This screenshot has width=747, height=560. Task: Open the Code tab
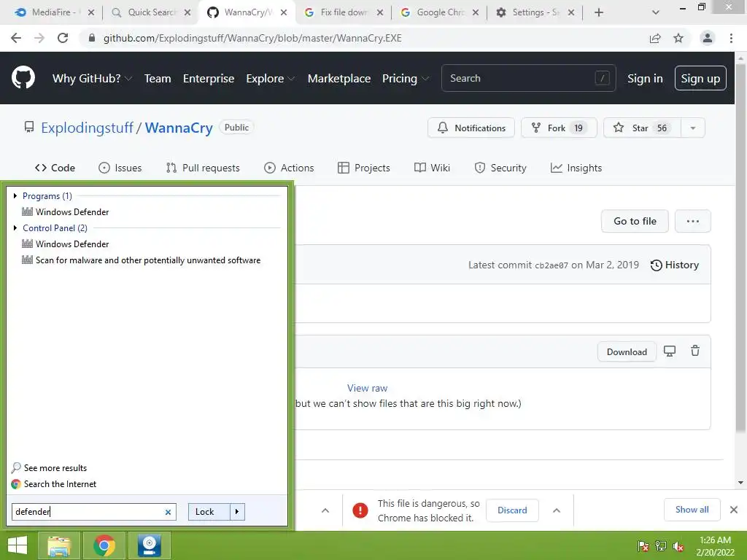(x=55, y=168)
